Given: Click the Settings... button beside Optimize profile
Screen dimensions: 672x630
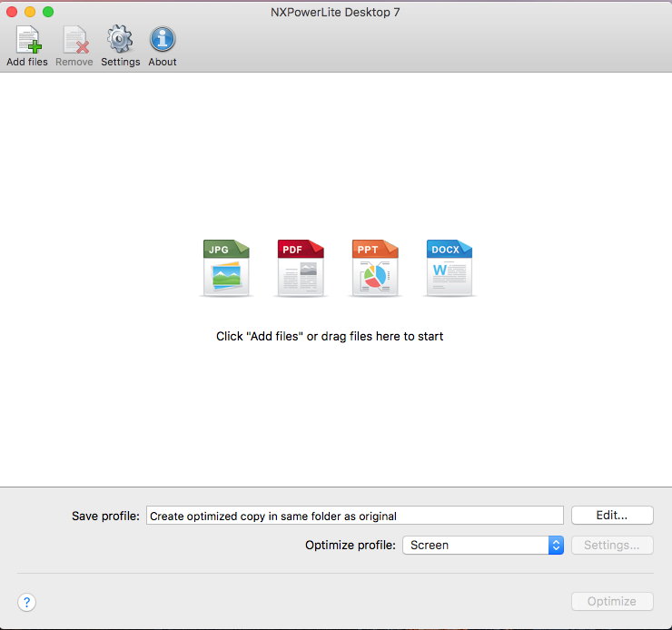Looking at the screenshot, I should coord(611,546).
